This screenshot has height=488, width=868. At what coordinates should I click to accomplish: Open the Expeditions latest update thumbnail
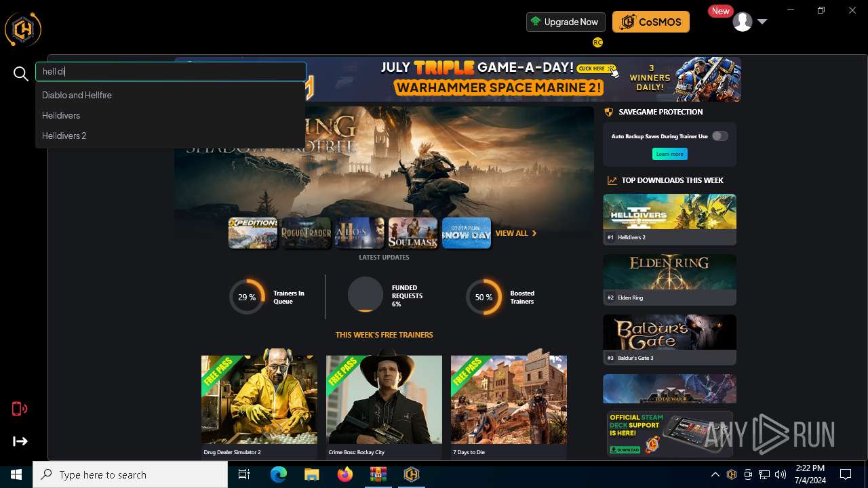(x=253, y=232)
